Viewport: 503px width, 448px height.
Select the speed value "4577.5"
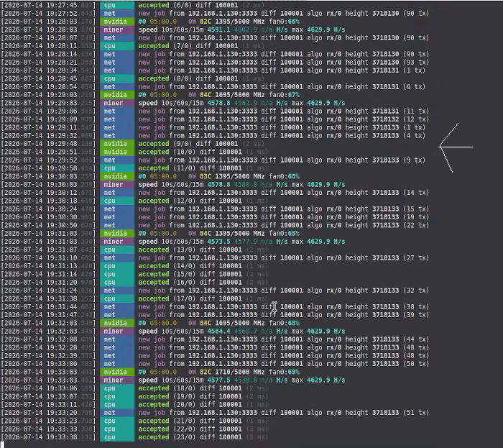[x=218, y=380]
